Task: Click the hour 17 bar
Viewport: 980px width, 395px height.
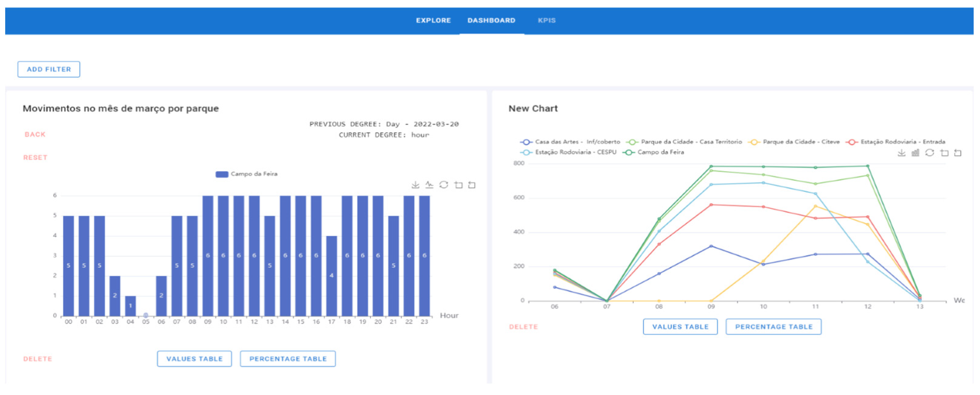Action: [x=331, y=275]
